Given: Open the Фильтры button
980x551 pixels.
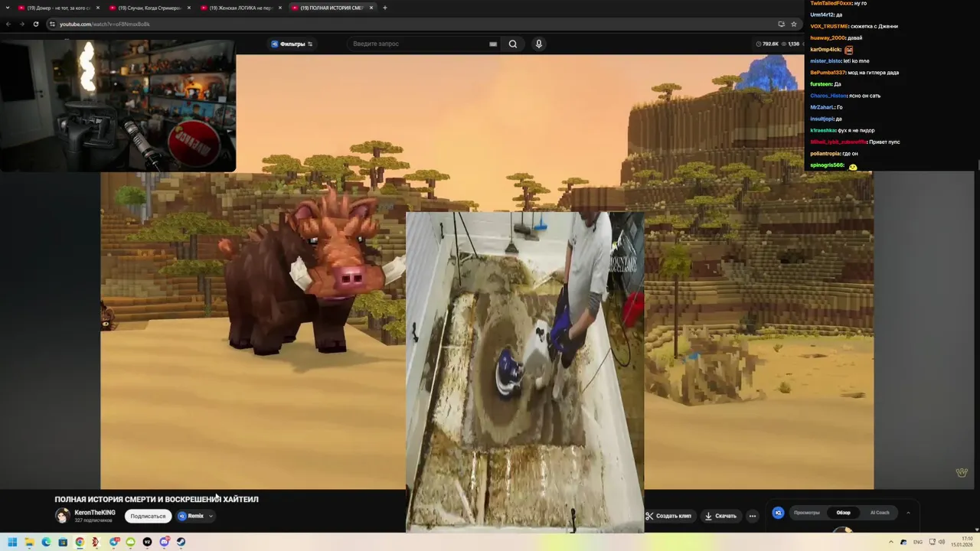Looking at the screenshot, I should click(292, 44).
